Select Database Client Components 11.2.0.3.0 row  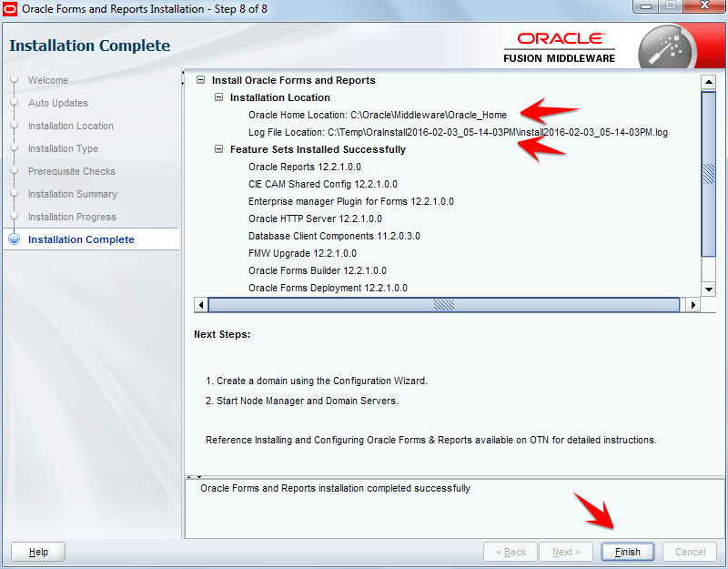334,236
